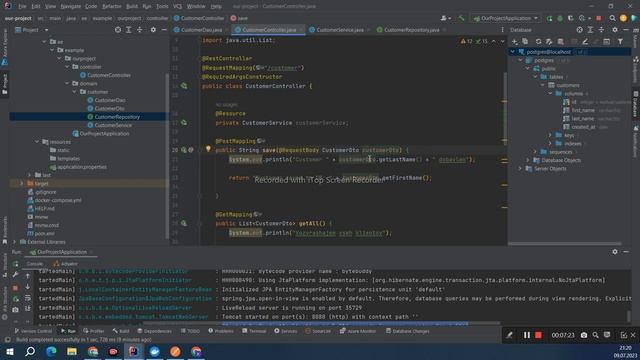Screen dimensions: 640x360
Task: Refresh the database tree icon
Action: 538,42
